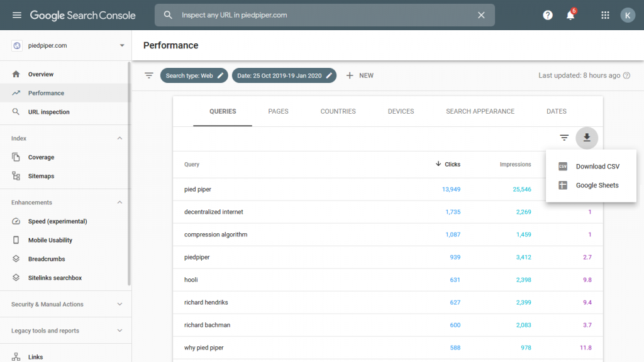644x362 pixels.
Task: Switch to the Queries tab
Action: 223,111
